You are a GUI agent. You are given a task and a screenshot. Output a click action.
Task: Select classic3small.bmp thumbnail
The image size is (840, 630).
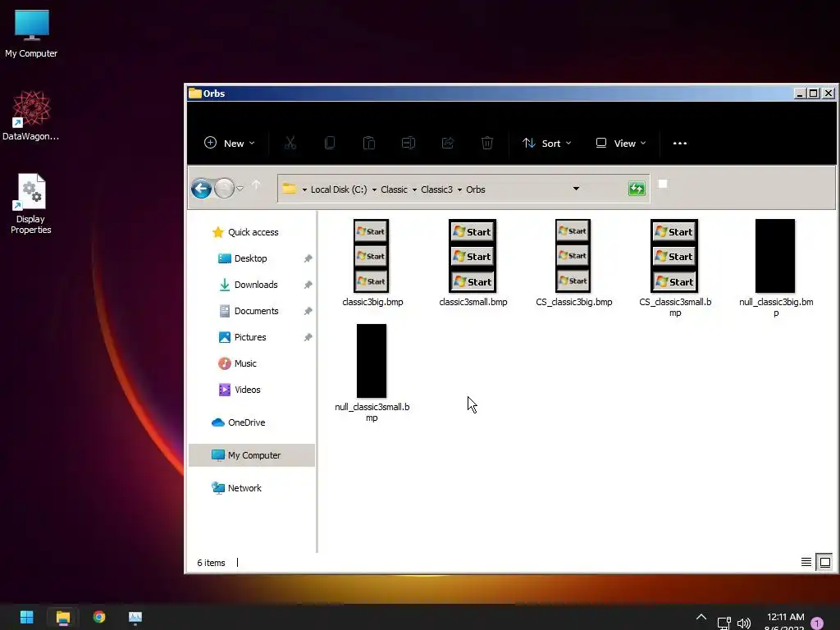472,256
